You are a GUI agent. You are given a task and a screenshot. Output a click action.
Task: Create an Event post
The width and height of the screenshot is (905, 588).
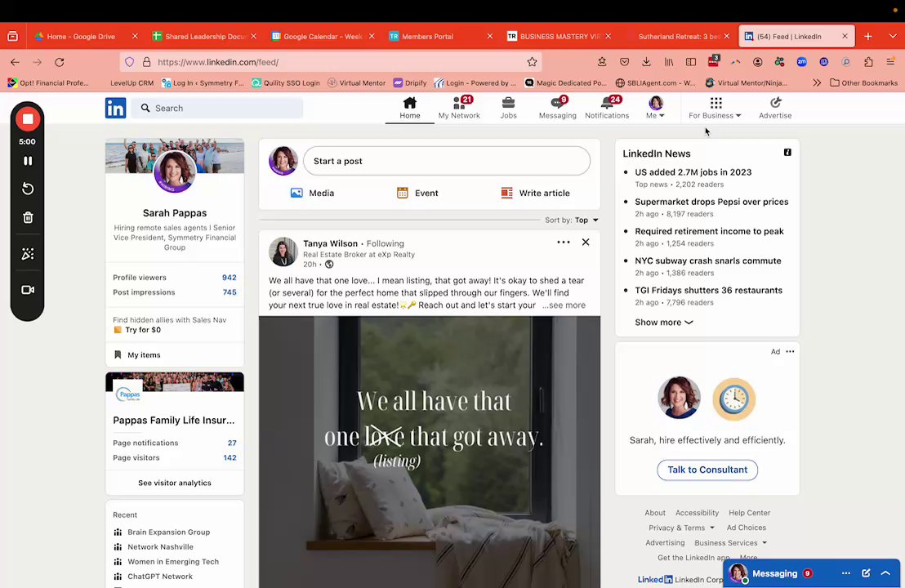coord(417,193)
